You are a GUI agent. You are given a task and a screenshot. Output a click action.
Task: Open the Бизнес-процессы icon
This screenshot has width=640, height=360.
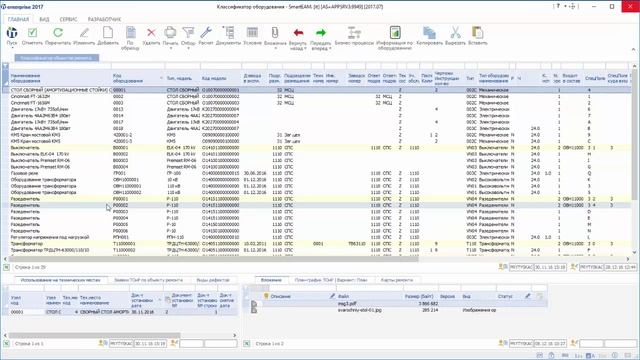[354, 33]
